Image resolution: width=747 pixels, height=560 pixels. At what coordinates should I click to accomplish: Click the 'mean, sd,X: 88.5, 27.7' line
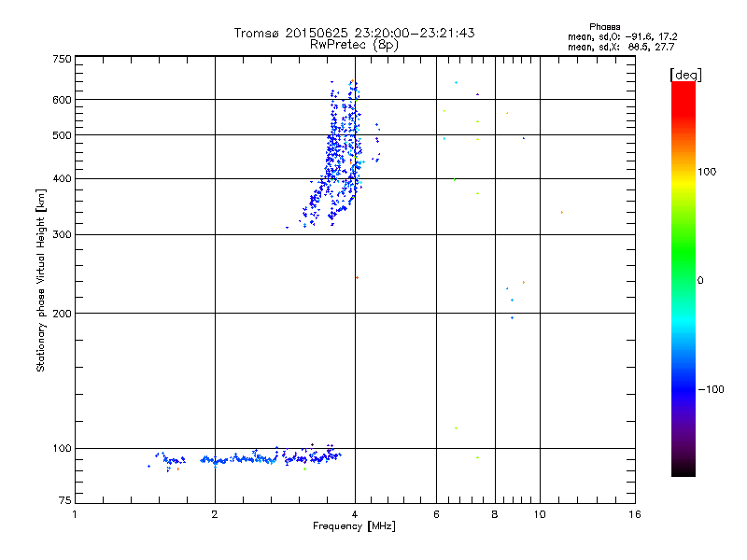[621, 47]
